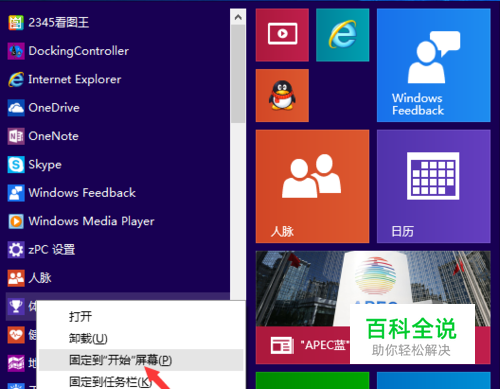Select 固定到"开始"屏幕(P) menu entry
This screenshot has height=389, width=500.
point(141,360)
